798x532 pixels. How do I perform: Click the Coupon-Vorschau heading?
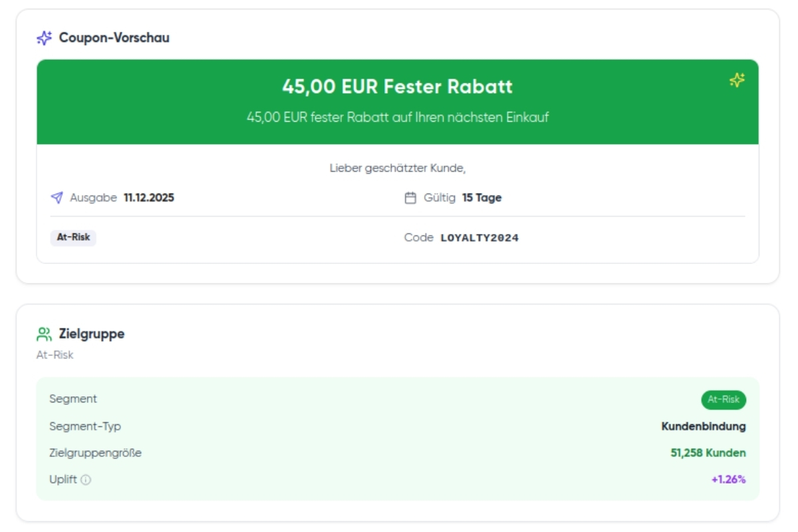pos(114,38)
